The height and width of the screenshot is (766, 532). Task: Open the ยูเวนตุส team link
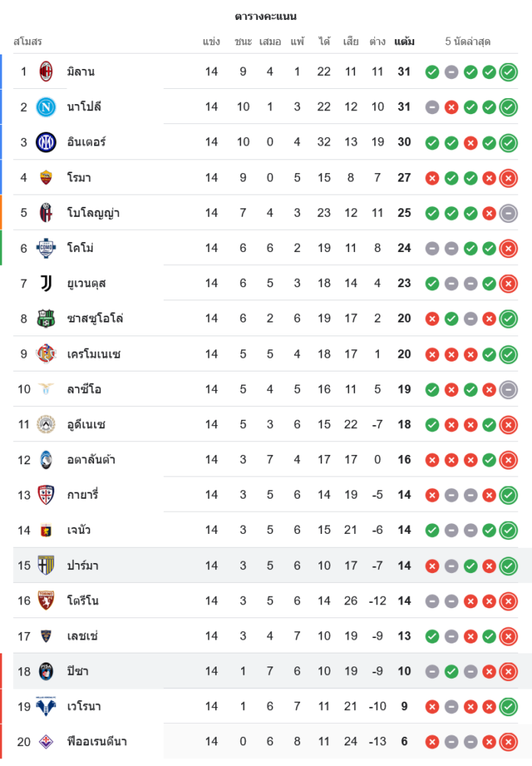pos(86,283)
